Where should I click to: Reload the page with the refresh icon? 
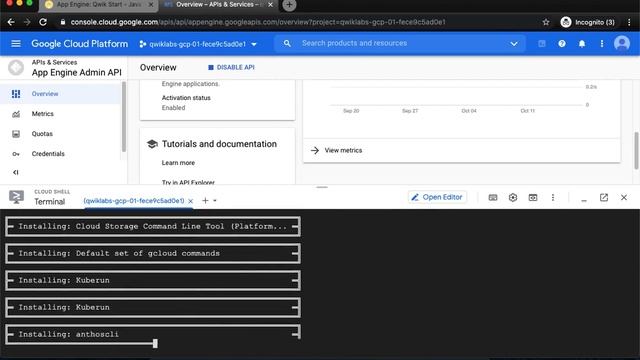point(43,22)
